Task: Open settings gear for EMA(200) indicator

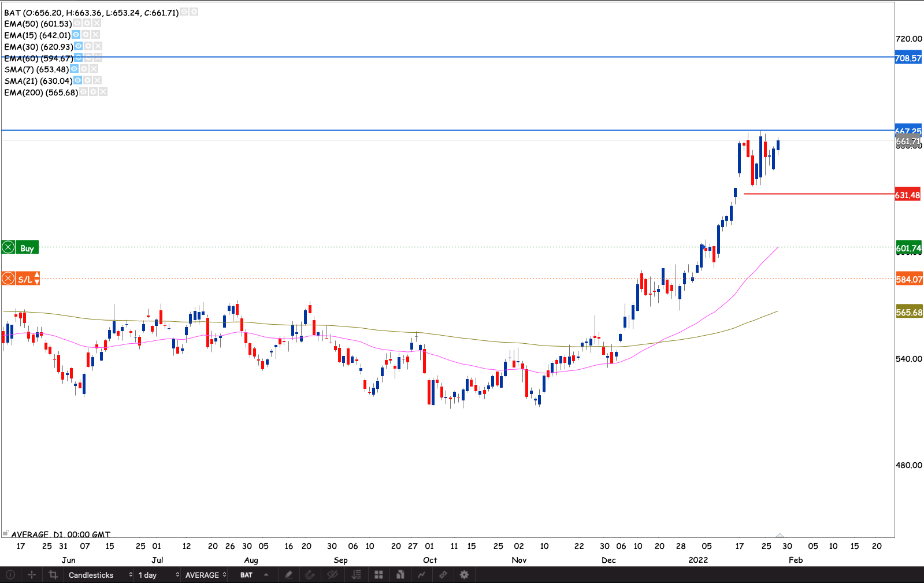Action: coord(93,92)
